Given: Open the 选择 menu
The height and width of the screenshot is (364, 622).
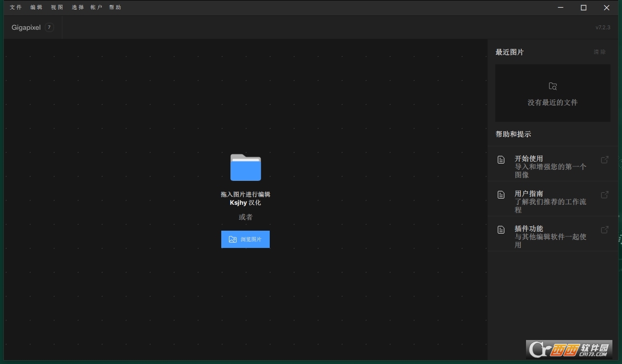Looking at the screenshot, I should coord(78,7).
